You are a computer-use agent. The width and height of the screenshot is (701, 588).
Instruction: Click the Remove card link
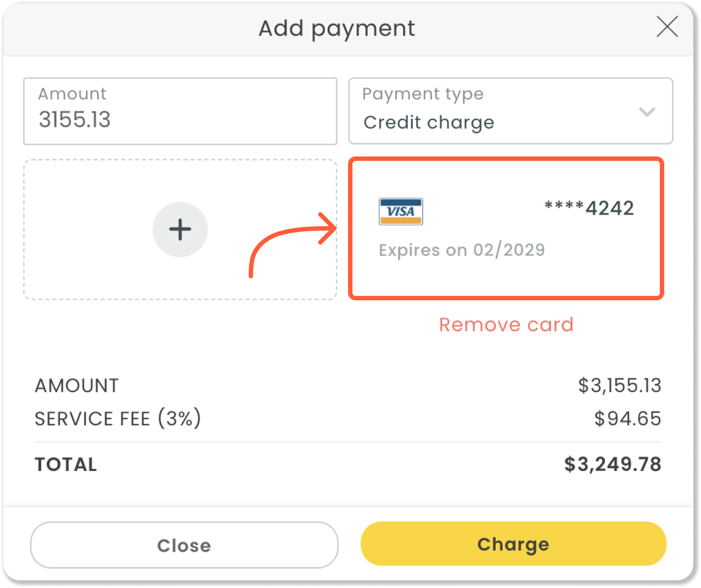[506, 324]
